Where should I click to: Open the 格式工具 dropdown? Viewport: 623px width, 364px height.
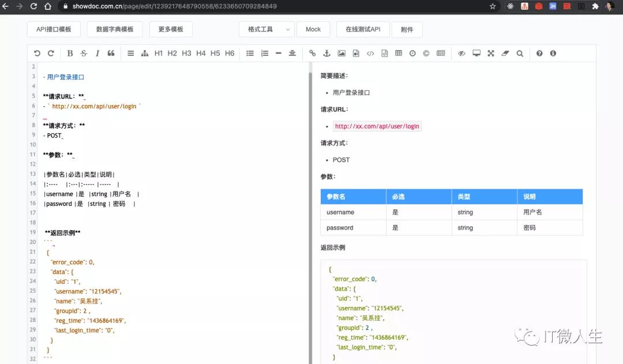click(x=266, y=29)
